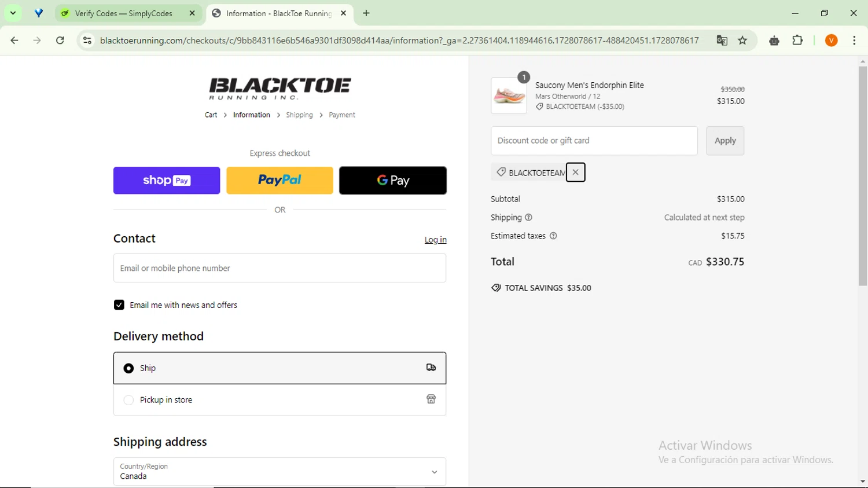Pay with Shop Pay button

(x=167, y=180)
